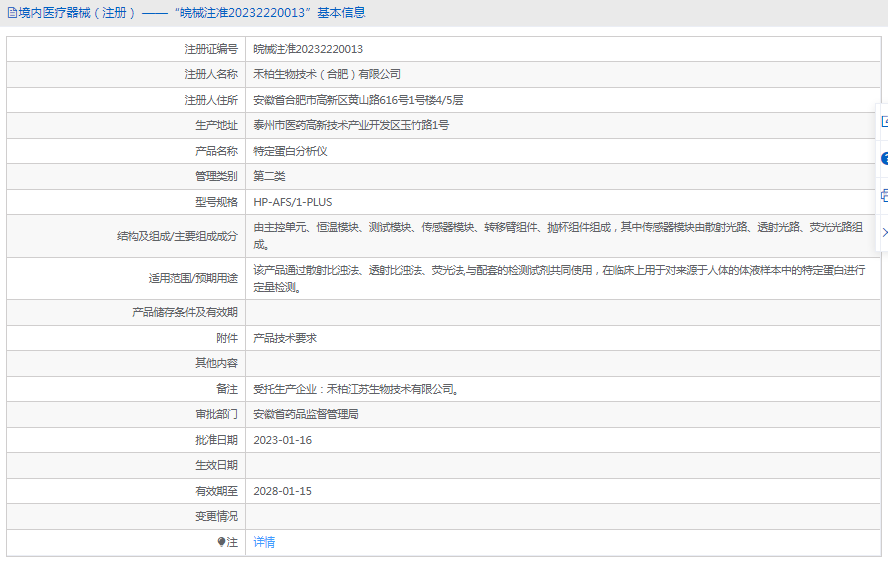Click the 生产地址 row label
The image size is (888, 564).
point(216,125)
